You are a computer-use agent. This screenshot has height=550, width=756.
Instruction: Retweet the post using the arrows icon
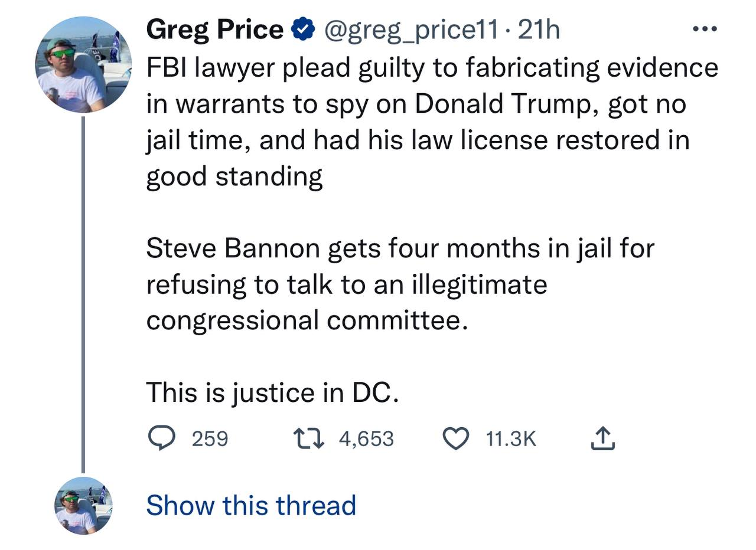click(308, 438)
